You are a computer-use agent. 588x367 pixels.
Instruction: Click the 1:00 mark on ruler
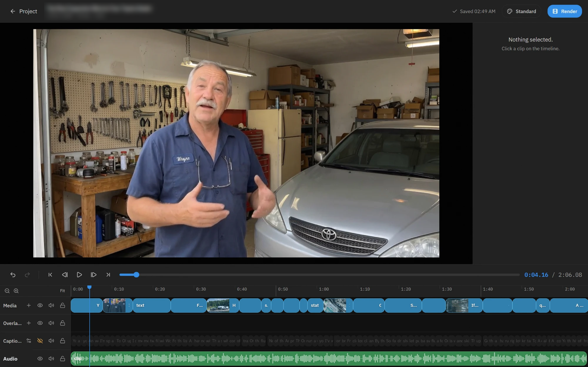click(x=324, y=289)
